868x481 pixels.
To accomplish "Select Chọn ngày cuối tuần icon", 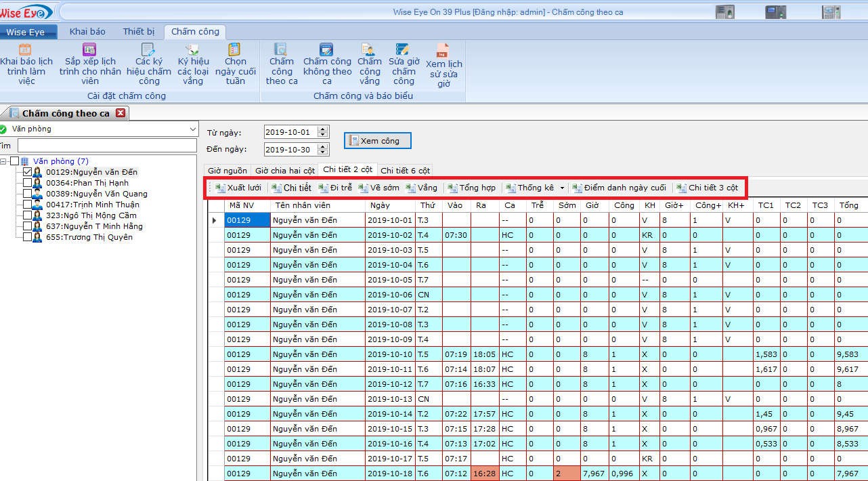I will click(x=234, y=50).
